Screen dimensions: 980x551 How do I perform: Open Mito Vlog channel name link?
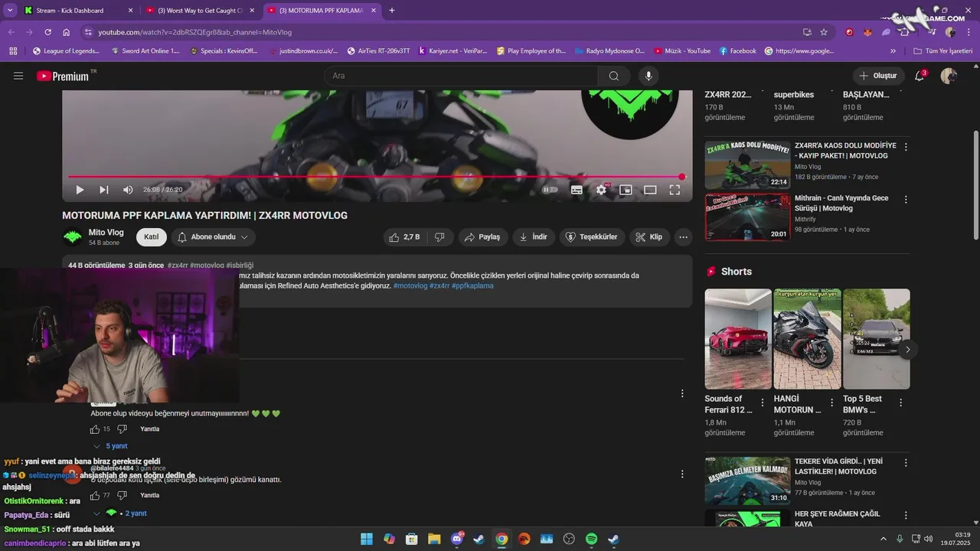pos(106,233)
